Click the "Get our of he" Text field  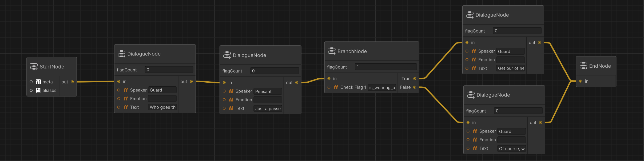510,68
